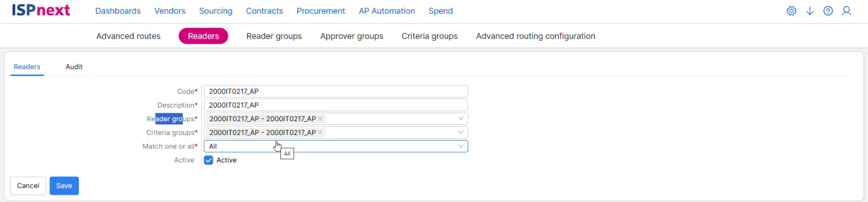Open the Match one or all dropdown

336,146
